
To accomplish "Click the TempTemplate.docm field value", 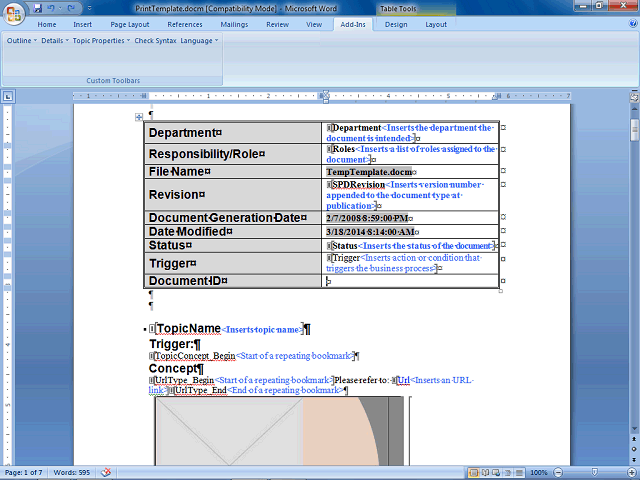I will tap(369, 172).
